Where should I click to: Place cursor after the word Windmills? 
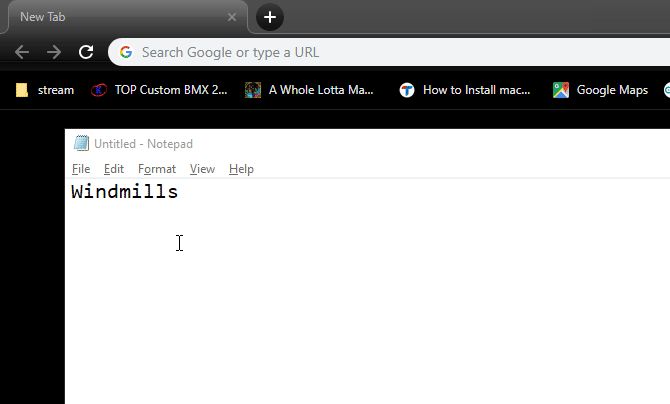coord(180,192)
